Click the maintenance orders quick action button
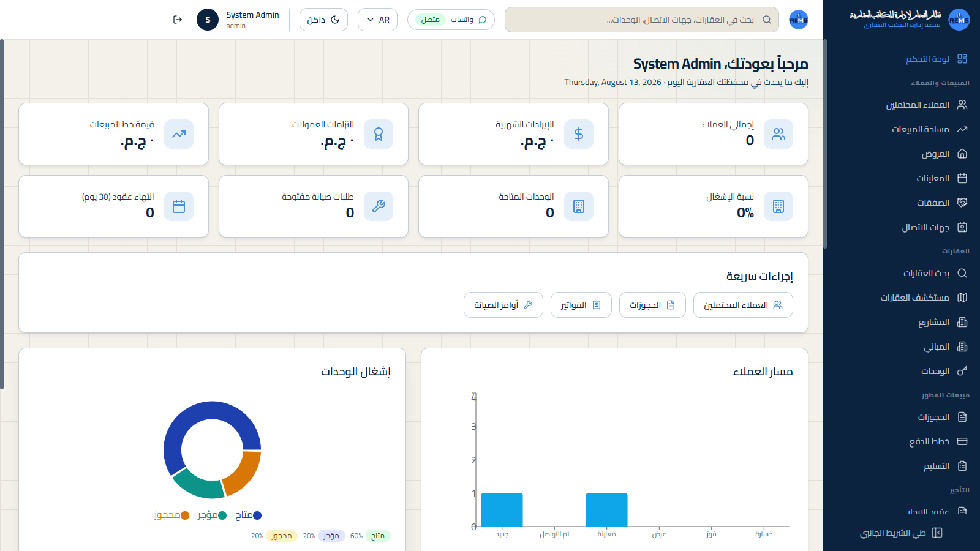This screenshot has height=551, width=980. pyautogui.click(x=503, y=305)
